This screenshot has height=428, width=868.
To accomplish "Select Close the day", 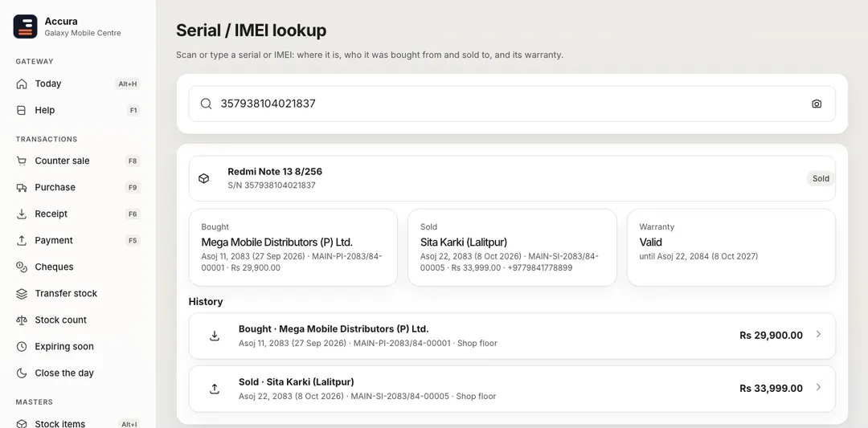I will point(78,373).
